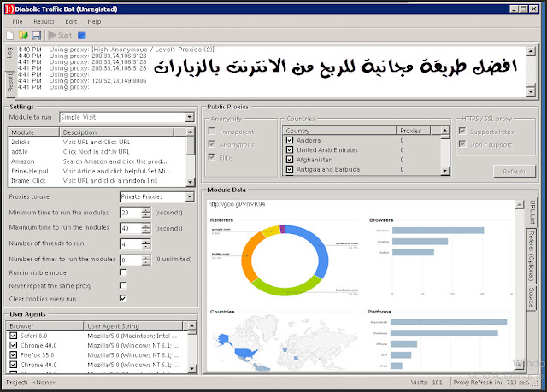The image size is (547, 392).
Task: Uncheck Antigua and Barbuda checkbox
Action: (290, 169)
